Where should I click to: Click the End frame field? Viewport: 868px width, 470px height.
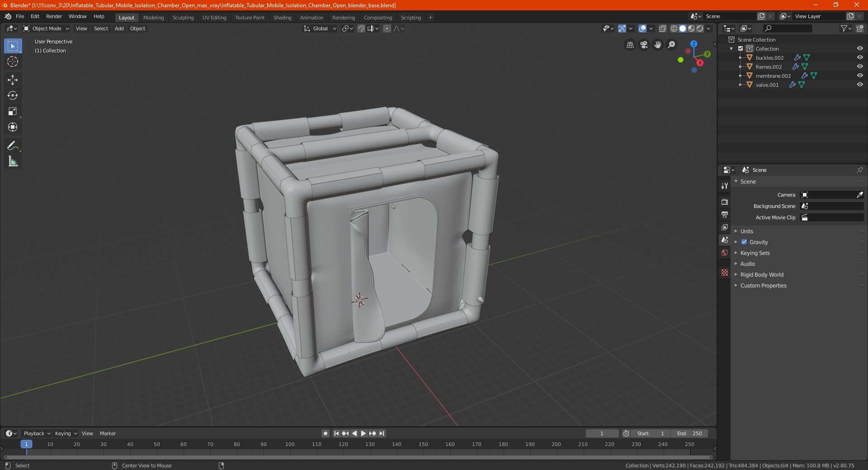(x=689, y=433)
